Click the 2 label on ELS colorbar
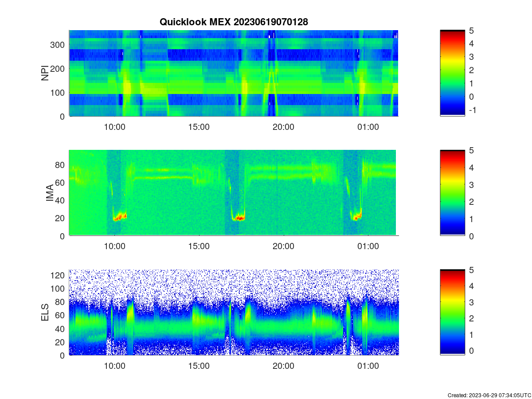This screenshot has width=532, height=399. click(471, 318)
